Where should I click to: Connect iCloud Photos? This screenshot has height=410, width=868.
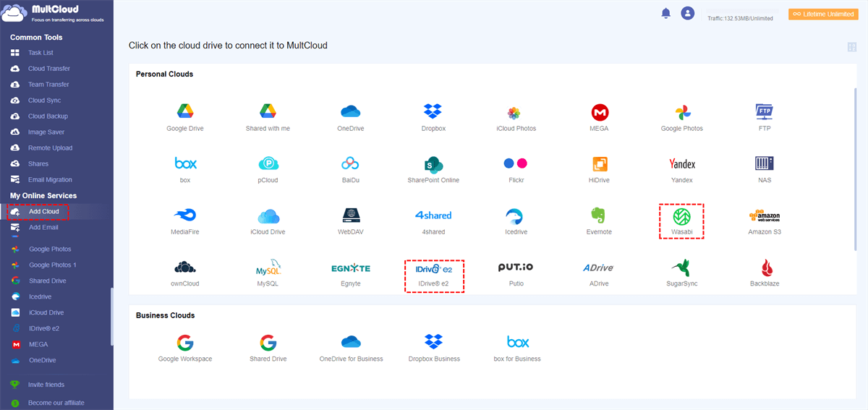click(516, 118)
